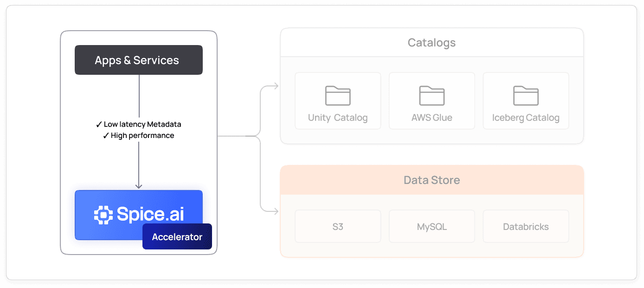Click the Apps & Services button

click(x=138, y=59)
